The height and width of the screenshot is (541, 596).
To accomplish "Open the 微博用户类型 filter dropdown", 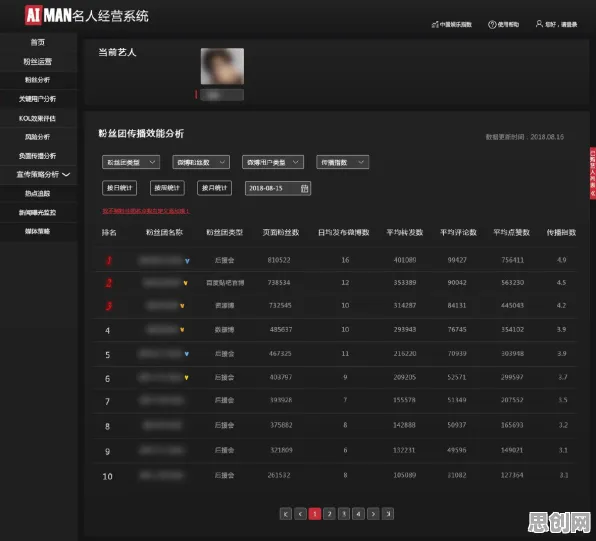I will point(273,162).
